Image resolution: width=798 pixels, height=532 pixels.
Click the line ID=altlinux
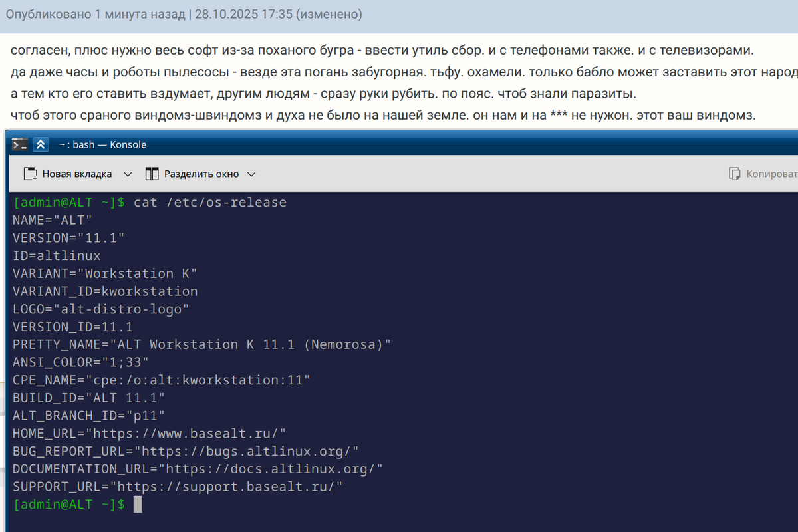click(x=57, y=255)
